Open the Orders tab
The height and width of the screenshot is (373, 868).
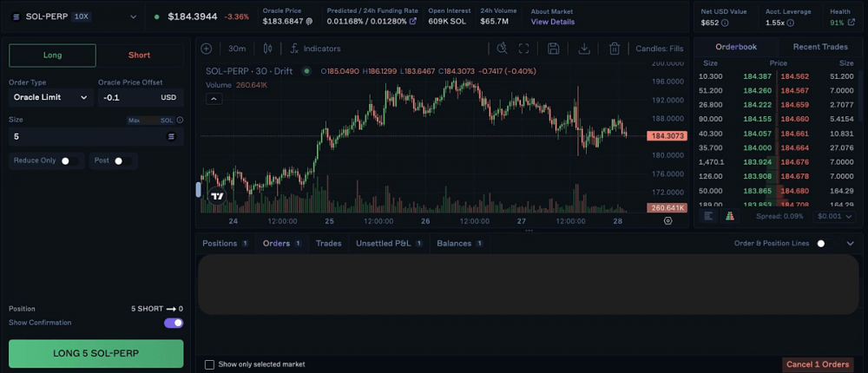[x=282, y=244]
